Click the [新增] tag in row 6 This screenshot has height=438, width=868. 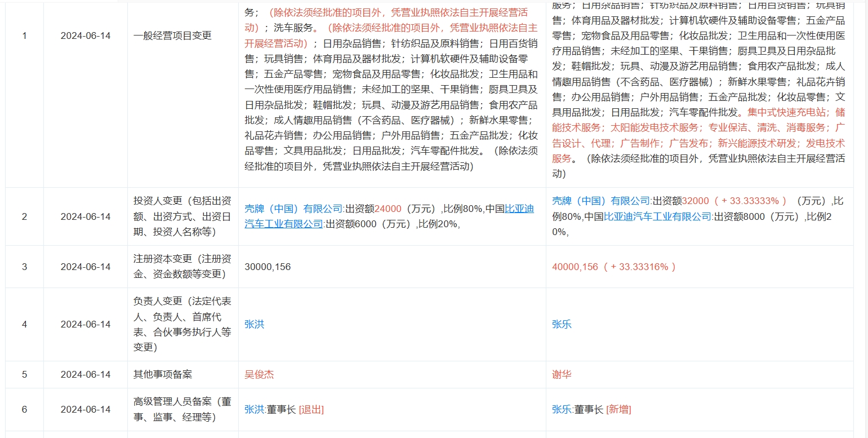[618, 409]
